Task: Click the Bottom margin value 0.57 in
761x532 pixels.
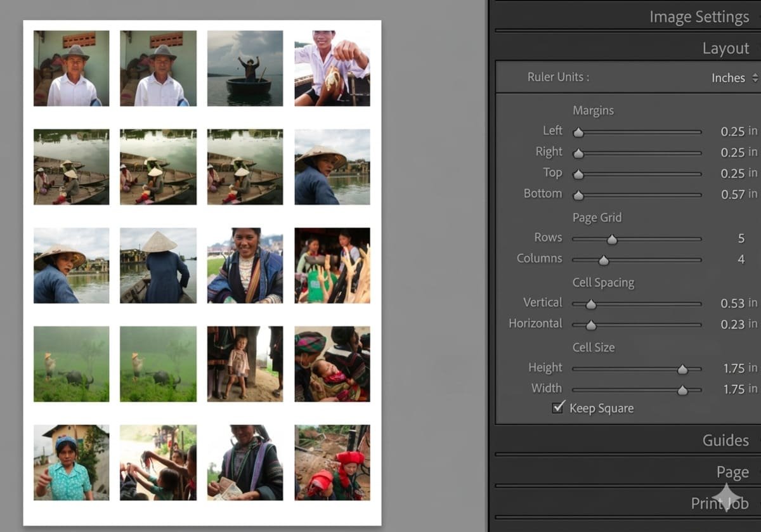Action: (739, 194)
